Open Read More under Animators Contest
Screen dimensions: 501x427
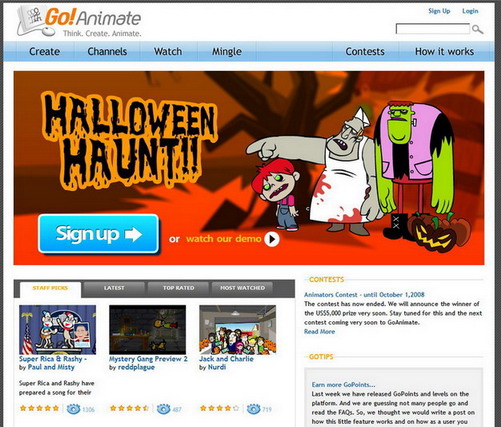coord(319,331)
